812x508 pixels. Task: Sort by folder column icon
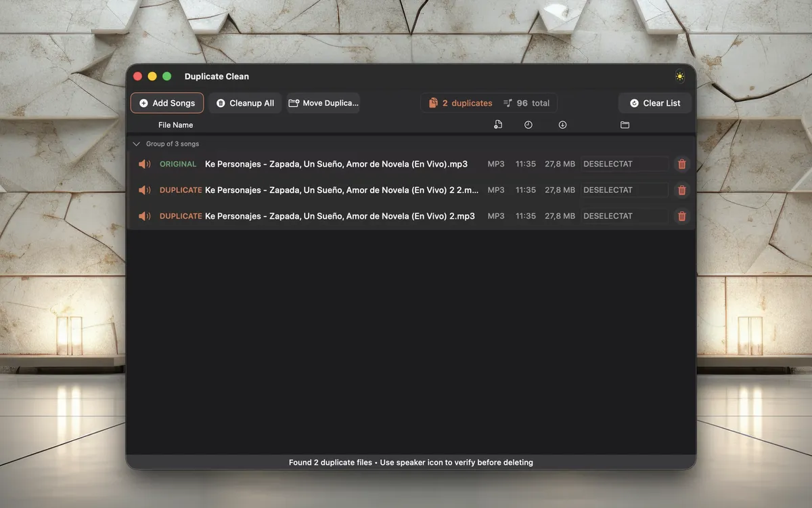pos(625,125)
